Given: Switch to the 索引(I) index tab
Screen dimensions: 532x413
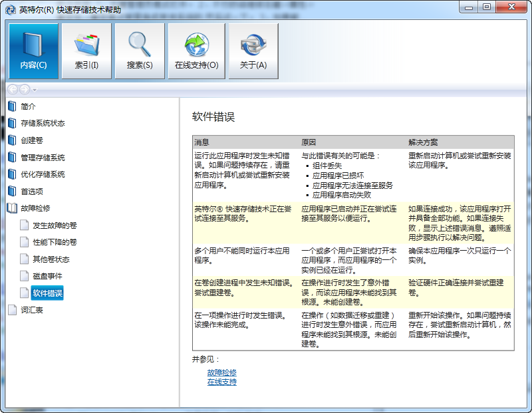Looking at the screenshot, I should [86, 51].
